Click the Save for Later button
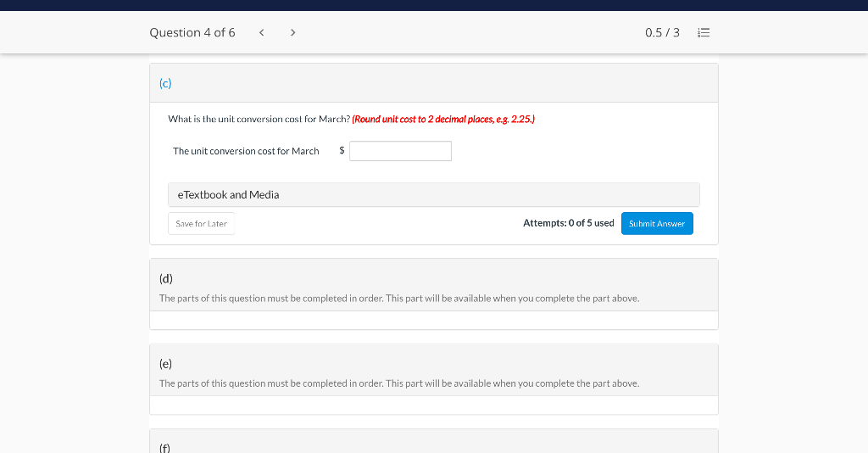Viewport: 868px width, 453px height. click(202, 224)
